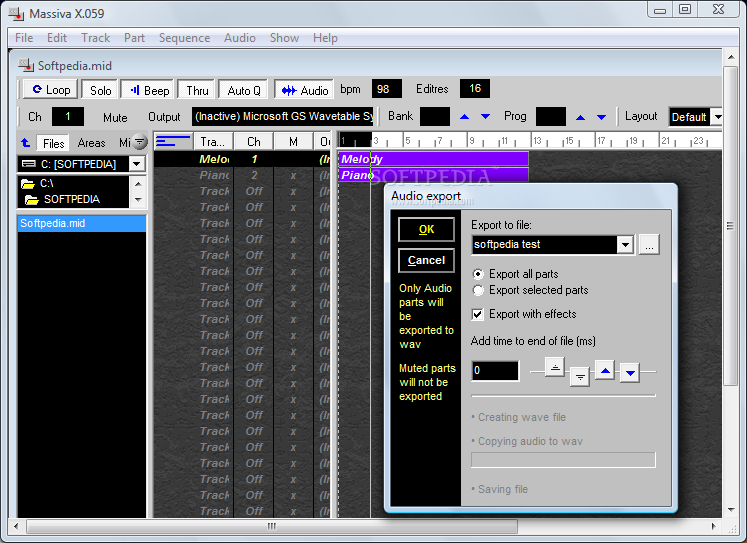Select the Melody track row name

click(x=214, y=159)
